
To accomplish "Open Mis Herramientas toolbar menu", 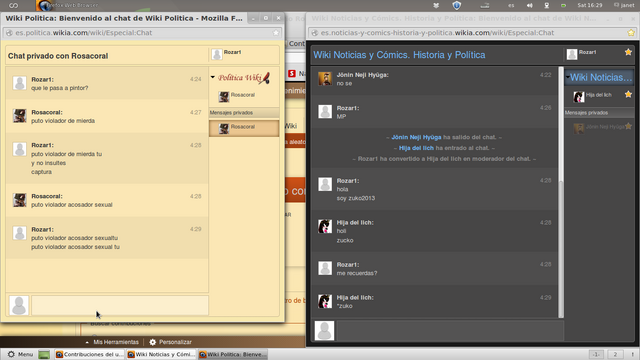I will (116, 342).
